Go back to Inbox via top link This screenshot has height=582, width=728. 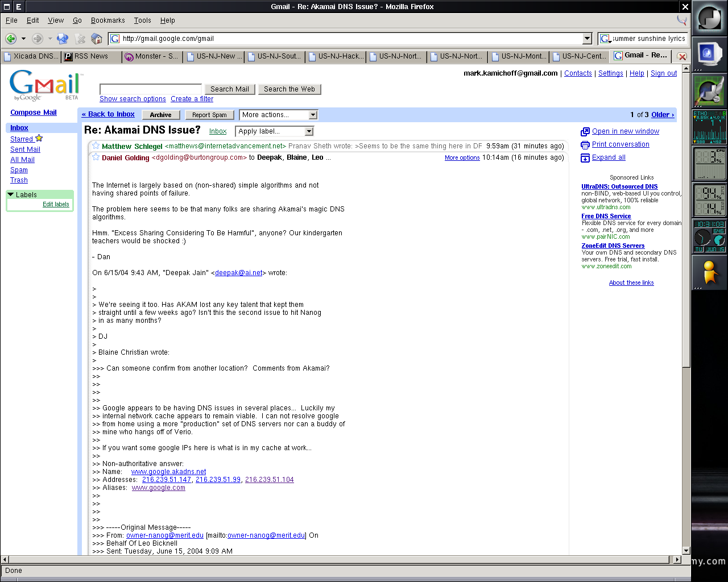pyautogui.click(x=108, y=114)
